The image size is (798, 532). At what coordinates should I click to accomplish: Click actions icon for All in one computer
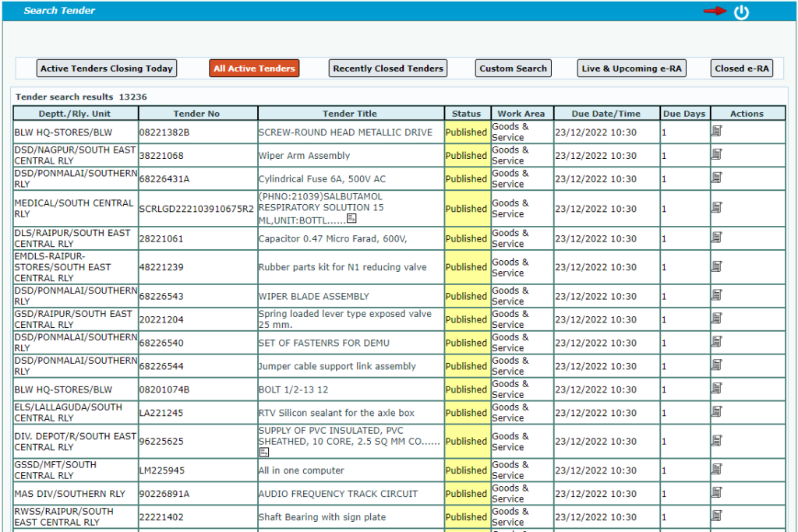717,470
